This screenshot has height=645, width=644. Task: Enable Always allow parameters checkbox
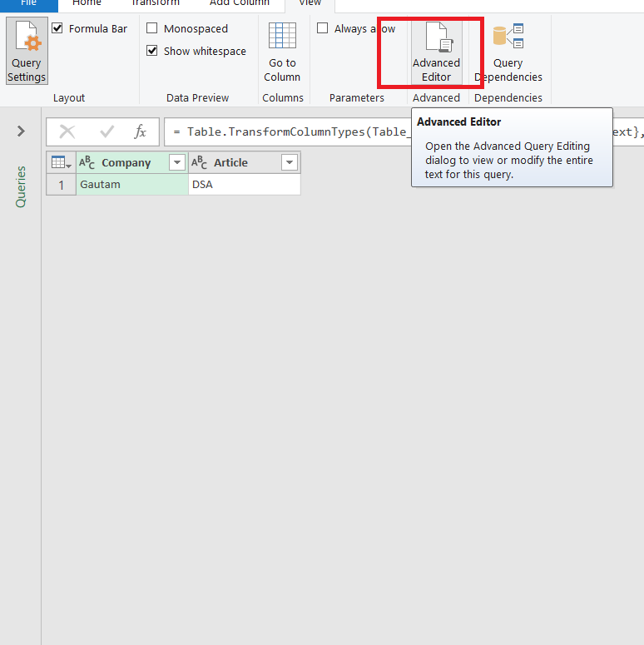322,28
